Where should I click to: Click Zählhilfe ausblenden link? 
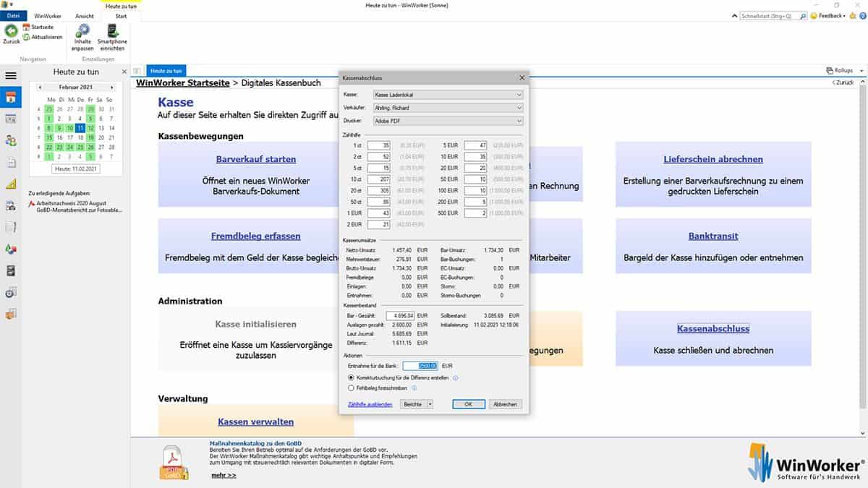(x=370, y=404)
